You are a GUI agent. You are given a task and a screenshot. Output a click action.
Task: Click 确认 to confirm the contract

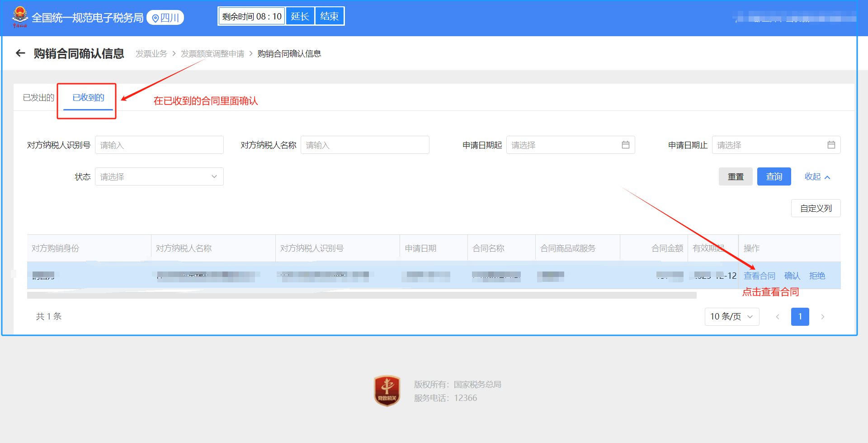coord(792,276)
